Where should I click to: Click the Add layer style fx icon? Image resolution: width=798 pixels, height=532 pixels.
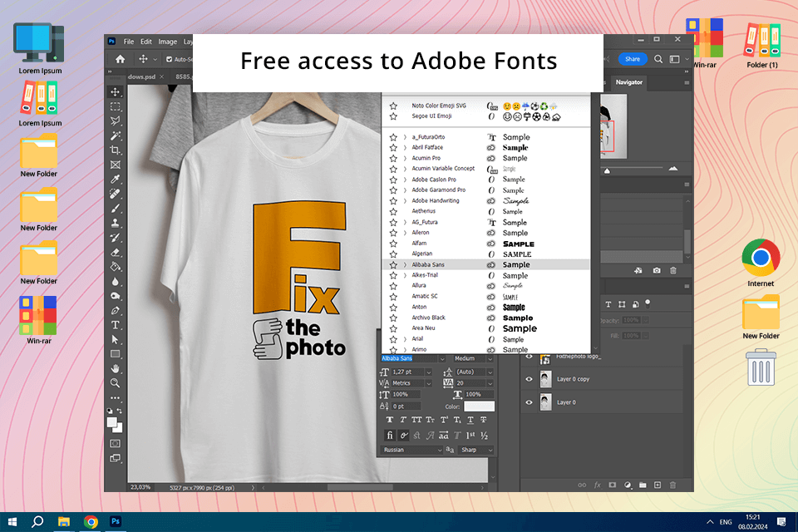(x=598, y=485)
